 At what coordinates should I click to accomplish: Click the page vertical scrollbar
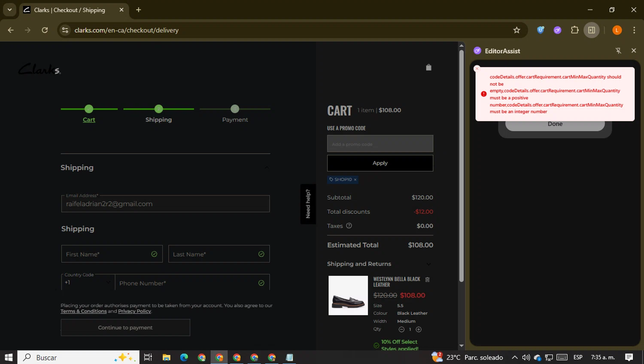tap(462, 166)
